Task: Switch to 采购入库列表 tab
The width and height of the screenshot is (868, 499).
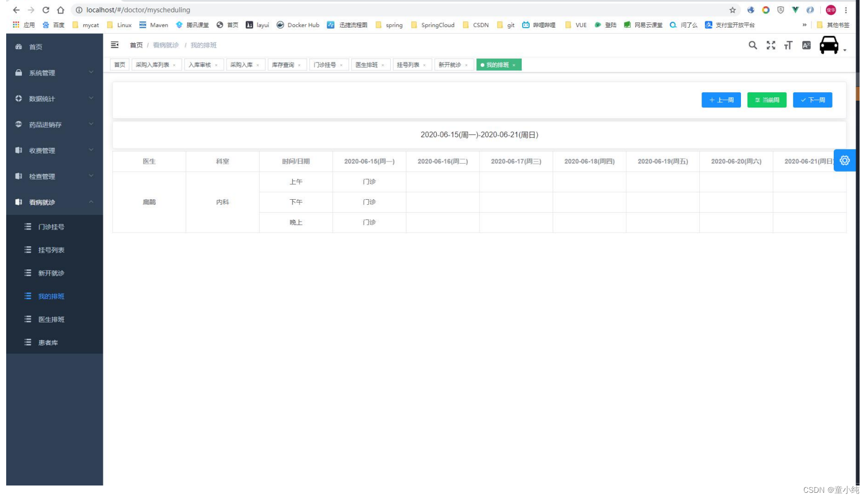Action: coord(156,65)
